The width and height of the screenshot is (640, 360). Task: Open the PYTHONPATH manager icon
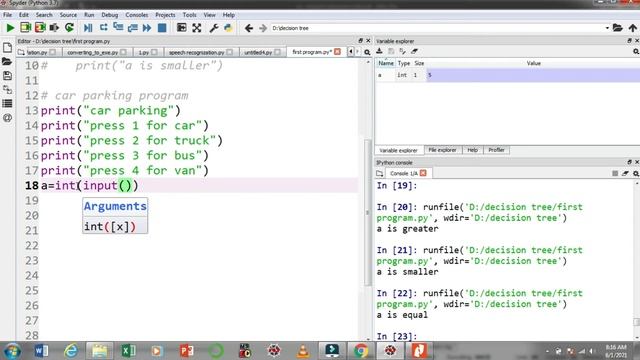click(x=228, y=28)
